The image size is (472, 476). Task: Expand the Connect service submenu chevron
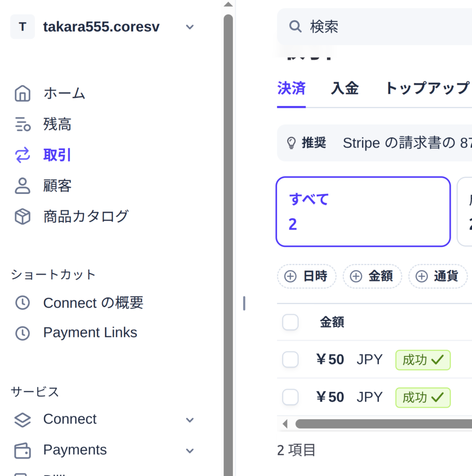click(189, 420)
